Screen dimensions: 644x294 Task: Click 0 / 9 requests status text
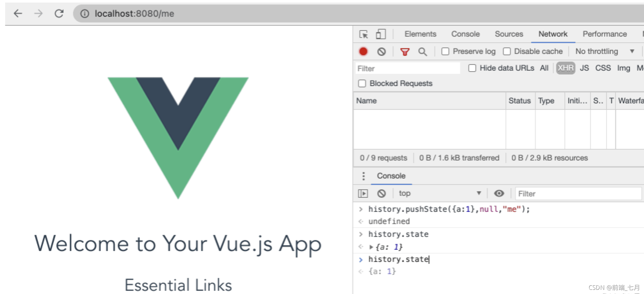coord(383,158)
